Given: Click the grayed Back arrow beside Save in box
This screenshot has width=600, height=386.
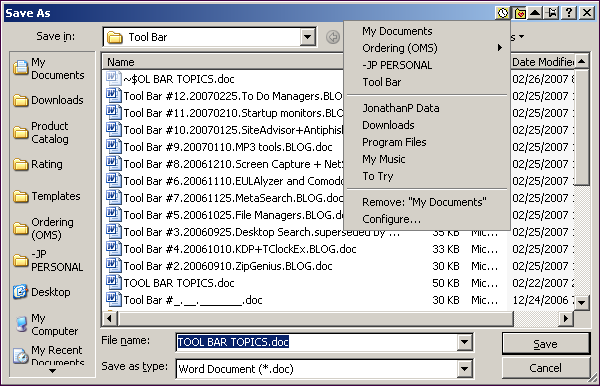Looking at the screenshot, I should tap(333, 37).
